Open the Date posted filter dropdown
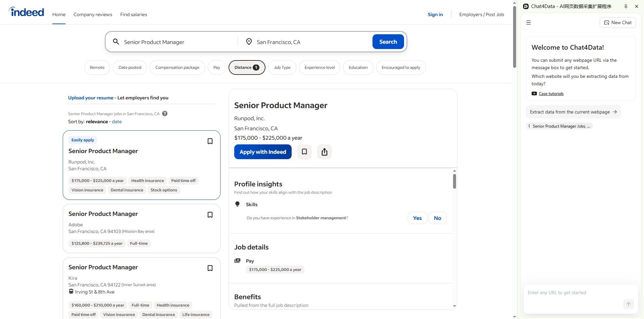 coord(130,67)
